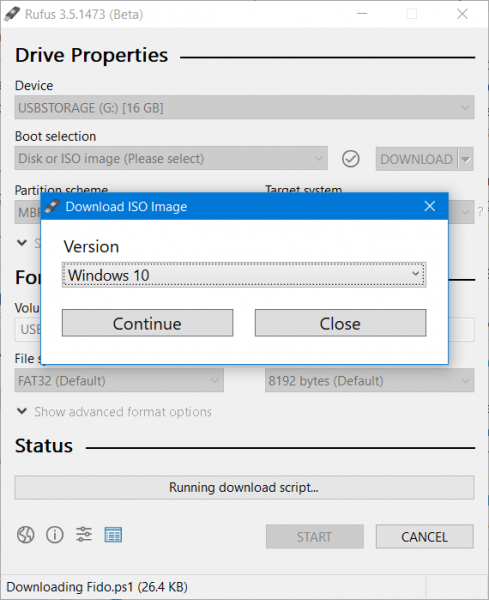Open the Boot selection dropdown
Screen dimensions: 489x600
pyautogui.click(x=171, y=158)
